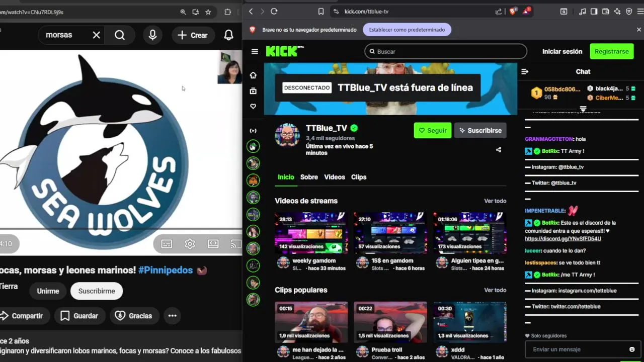Click Establecer como predeterminado button
This screenshot has width=644, height=362.
coord(407,30)
